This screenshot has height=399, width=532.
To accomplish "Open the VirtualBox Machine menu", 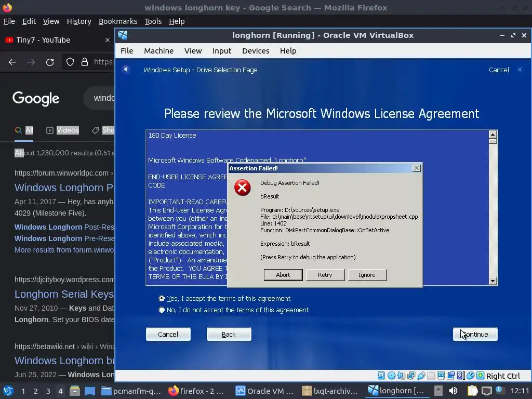I will 159,51.
